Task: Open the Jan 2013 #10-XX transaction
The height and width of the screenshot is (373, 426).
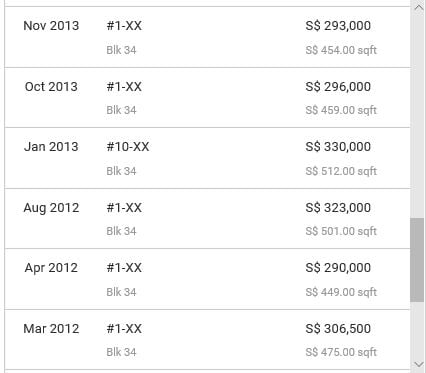Action: point(208,158)
